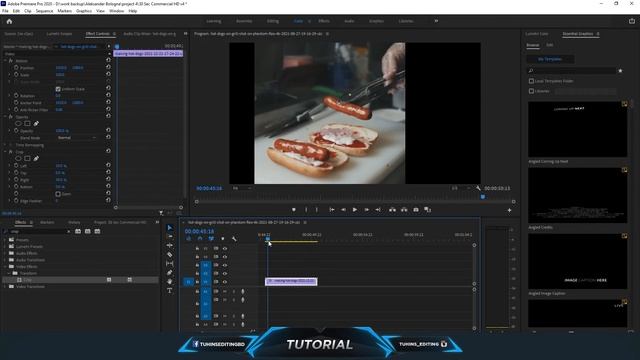Toggle the Crop Zoom checkbox

pyautogui.click(x=58, y=194)
